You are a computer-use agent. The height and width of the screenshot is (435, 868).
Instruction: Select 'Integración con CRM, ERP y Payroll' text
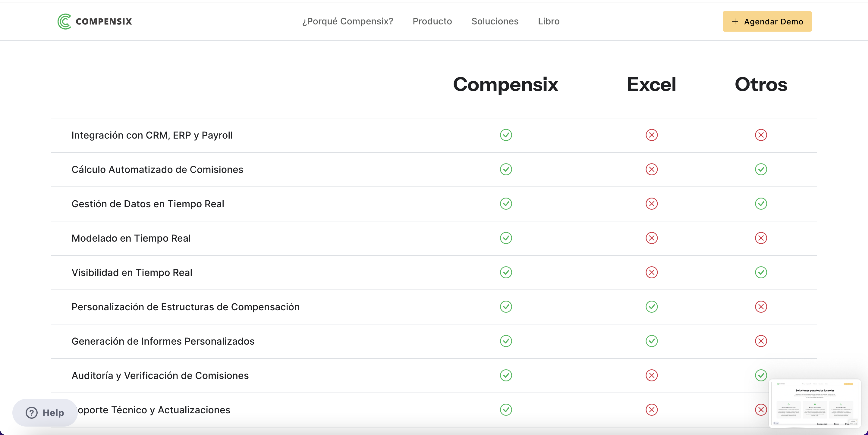click(152, 135)
